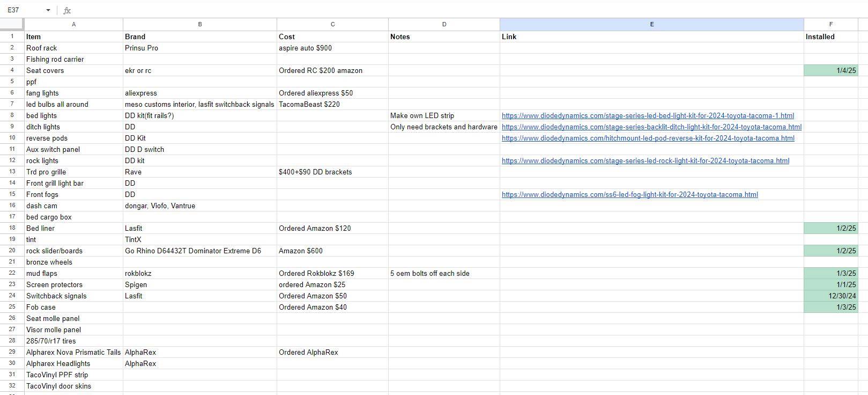This screenshot has height=395, width=868.
Task: Open the hitchmount reverse pod kit link
Action: tap(648, 138)
